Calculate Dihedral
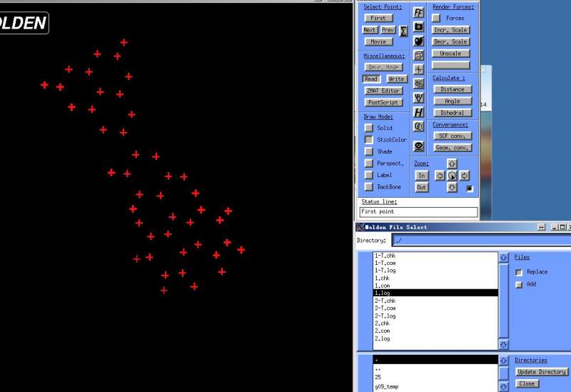 point(453,113)
